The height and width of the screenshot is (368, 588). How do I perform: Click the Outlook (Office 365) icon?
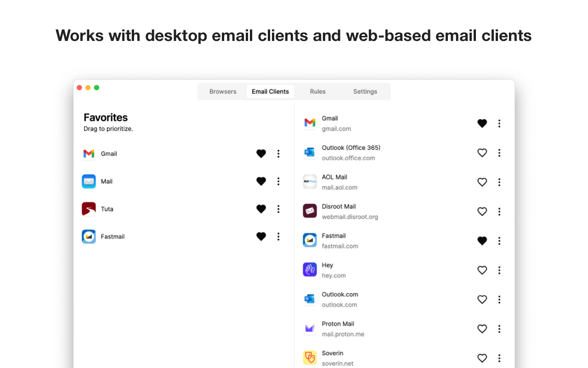(x=310, y=153)
